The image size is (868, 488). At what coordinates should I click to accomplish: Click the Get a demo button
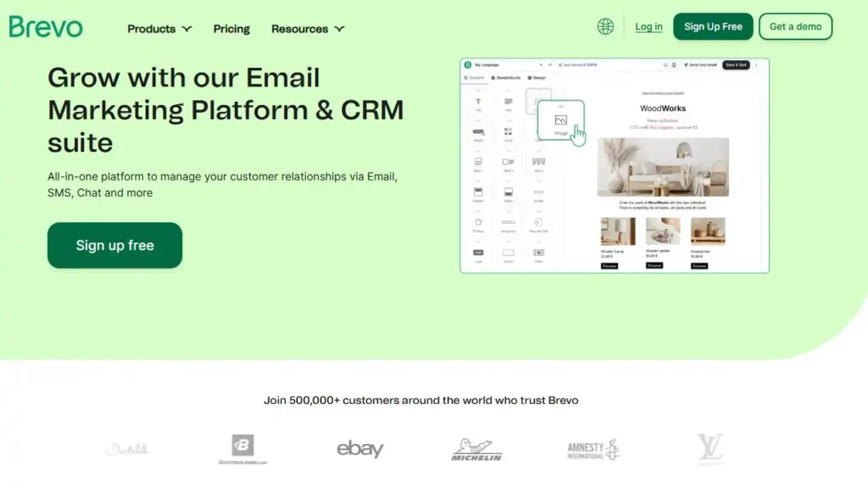(x=795, y=27)
